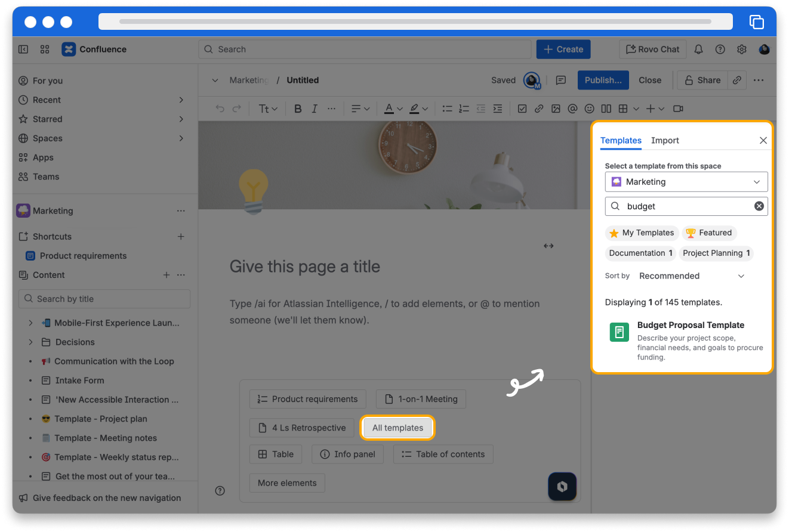Insert an emoji from the toolbar
Screen dimensions: 789x532
pyautogui.click(x=589, y=109)
